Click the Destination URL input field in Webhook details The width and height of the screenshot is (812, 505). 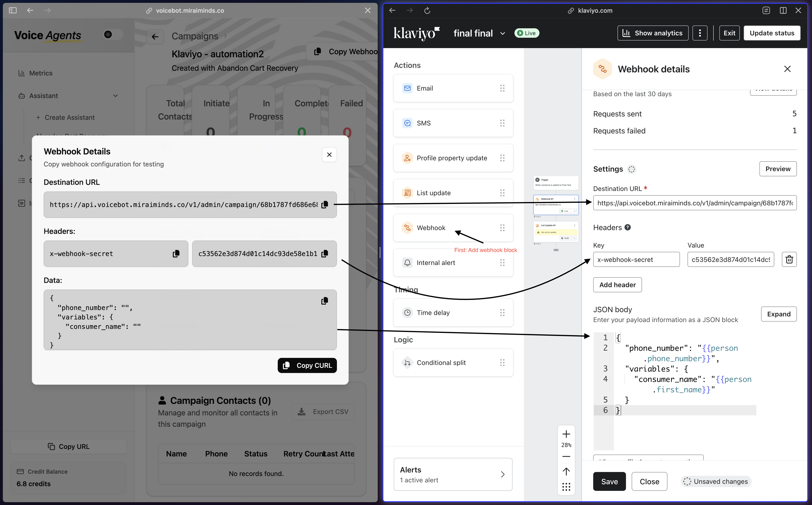(x=695, y=203)
